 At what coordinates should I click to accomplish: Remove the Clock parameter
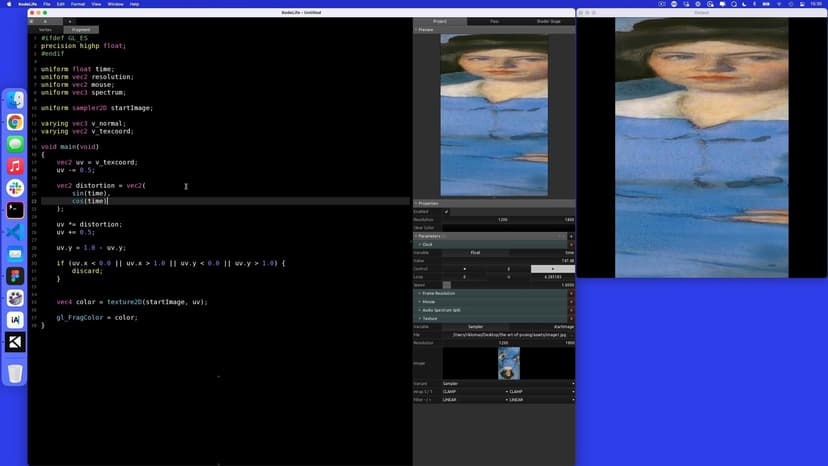(571, 244)
